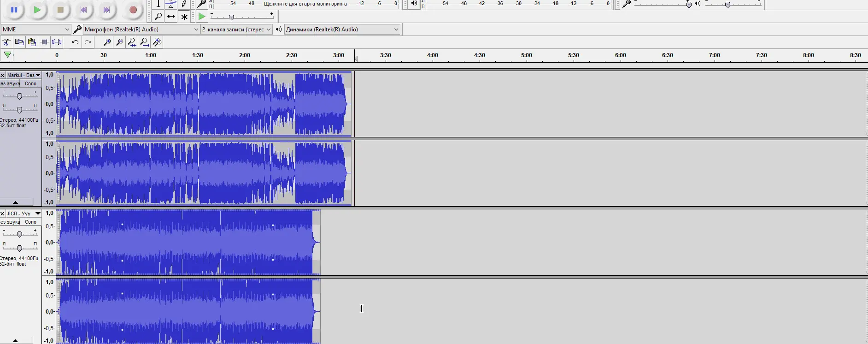
Task: Open the Динамики playback device dropdown
Action: pos(342,30)
